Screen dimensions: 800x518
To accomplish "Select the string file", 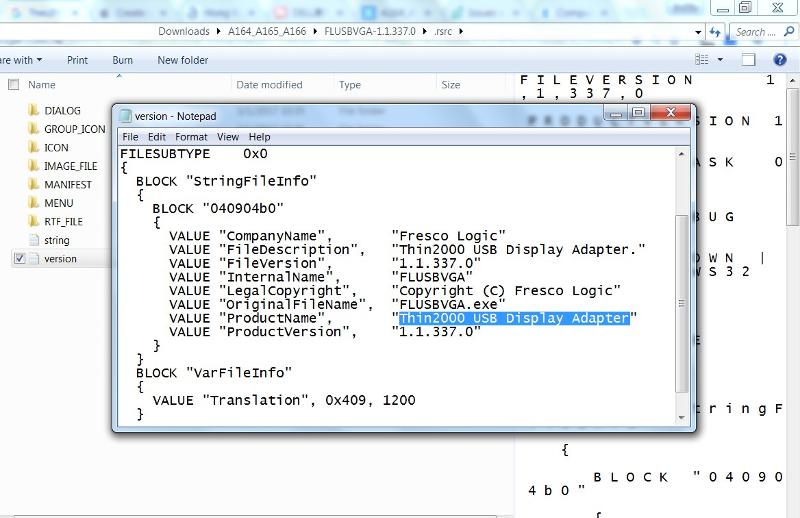I will click(x=56, y=240).
